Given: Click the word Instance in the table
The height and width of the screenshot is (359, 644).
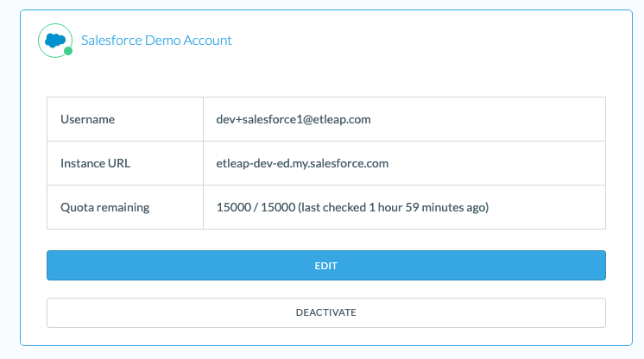Looking at the screenshot, I should (x=83, y=163).
